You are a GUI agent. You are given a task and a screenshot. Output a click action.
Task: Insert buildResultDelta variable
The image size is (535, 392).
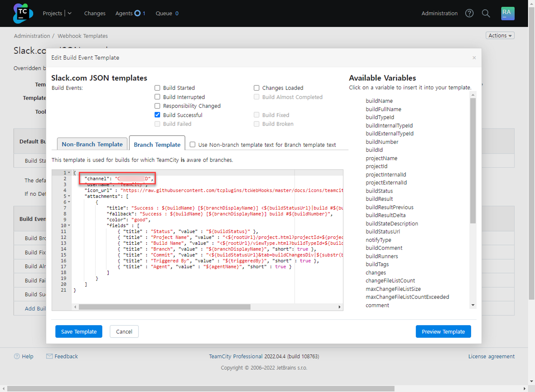point(385,215)
